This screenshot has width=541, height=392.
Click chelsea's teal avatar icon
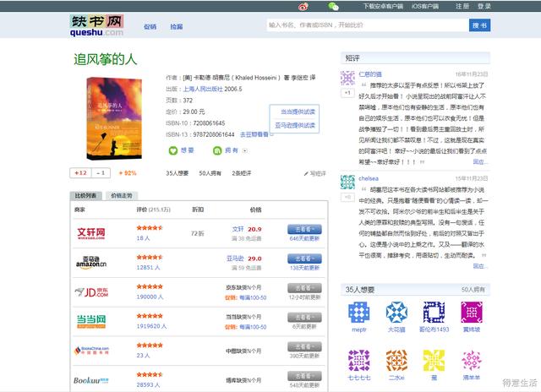click(x=347, y=182)
